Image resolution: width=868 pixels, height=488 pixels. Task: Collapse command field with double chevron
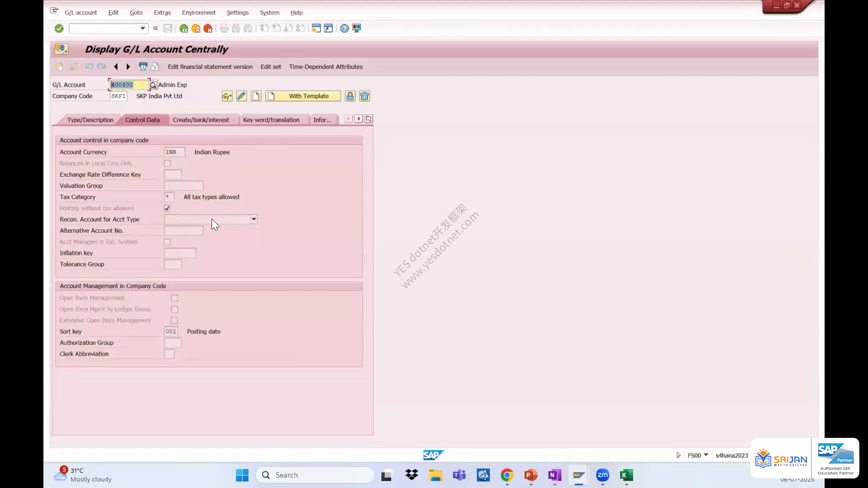(156, 28)
